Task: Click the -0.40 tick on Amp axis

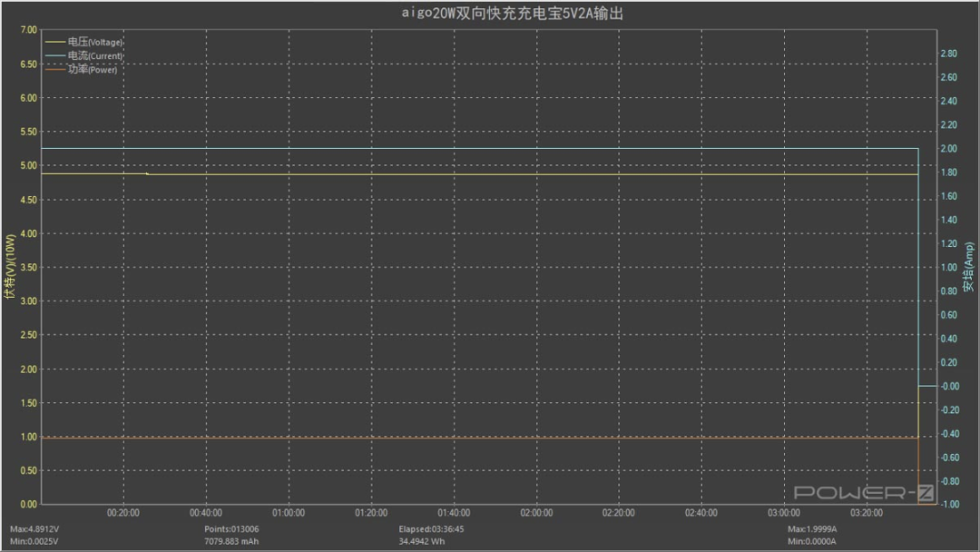Action: pyautogui.click(x=949, y=434)
